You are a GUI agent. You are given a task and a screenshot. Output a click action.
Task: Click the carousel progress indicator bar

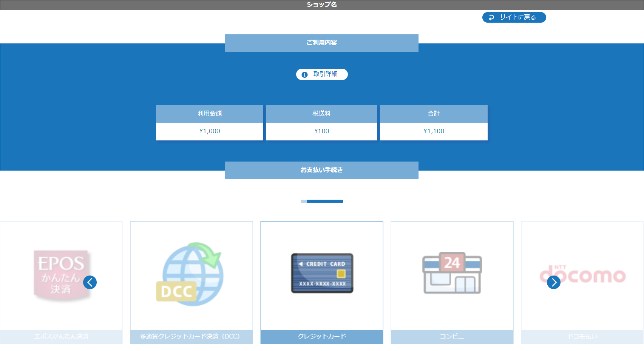[x=322, y=201]
